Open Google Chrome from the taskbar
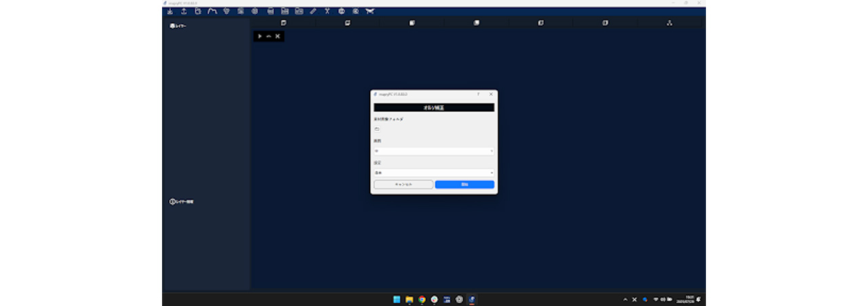The height and width of the screenshot is (306, 868). coord(422,299)
